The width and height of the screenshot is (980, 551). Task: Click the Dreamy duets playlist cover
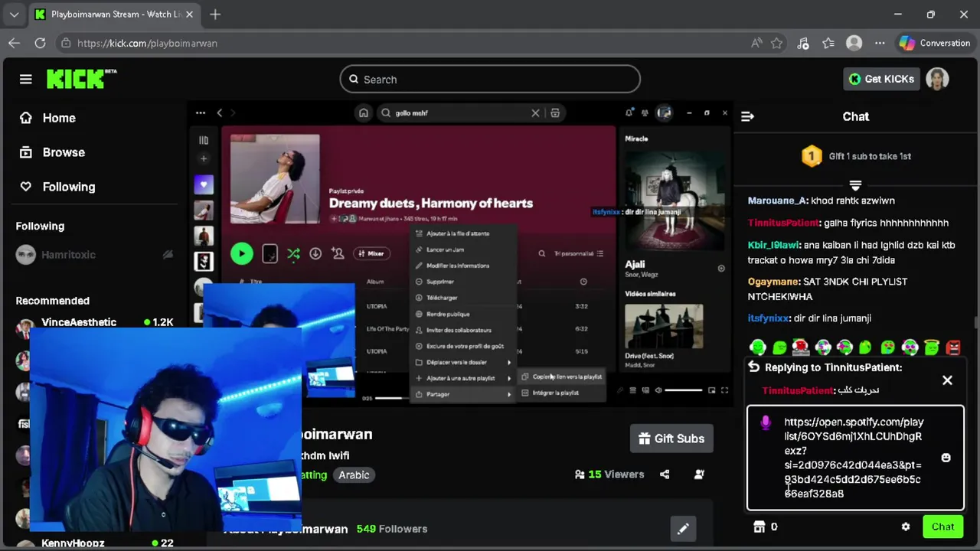275,179
